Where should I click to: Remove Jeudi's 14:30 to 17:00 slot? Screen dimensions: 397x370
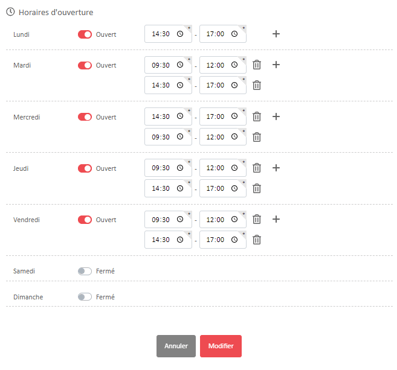[x=256, y=188]
